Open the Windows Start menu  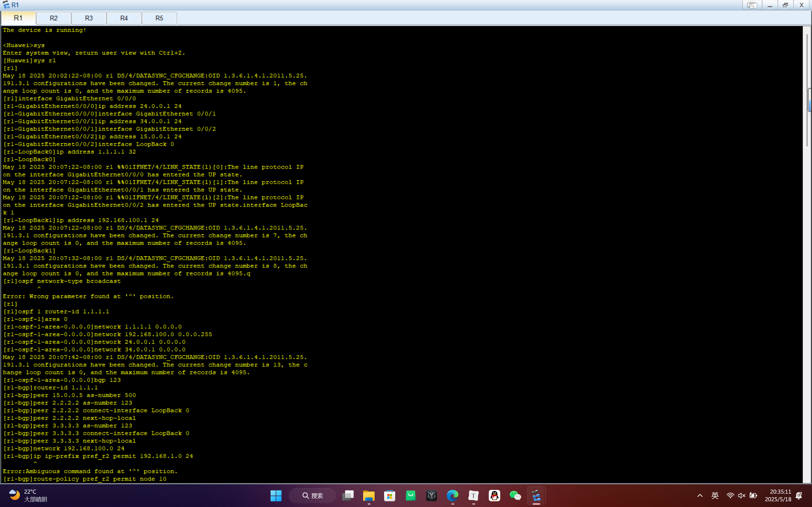tap(276, 496)
